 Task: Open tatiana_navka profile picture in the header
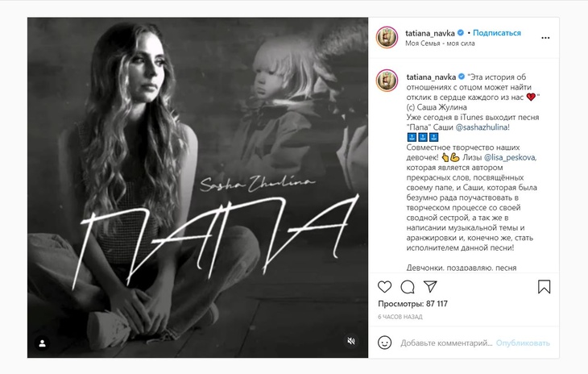pyautogui.click(x=387, y=37)
